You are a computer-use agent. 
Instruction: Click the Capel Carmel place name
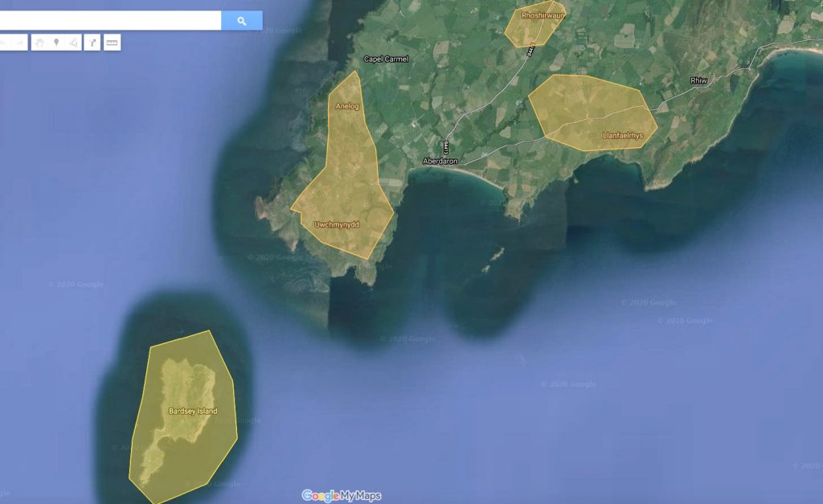click(387, 59)
